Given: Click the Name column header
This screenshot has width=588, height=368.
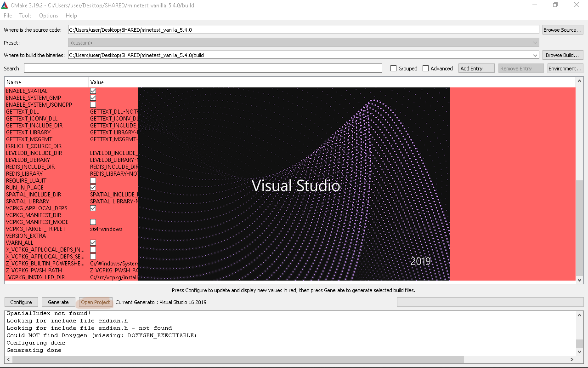Looking at the screenshot, I should (x=46, y=82).
